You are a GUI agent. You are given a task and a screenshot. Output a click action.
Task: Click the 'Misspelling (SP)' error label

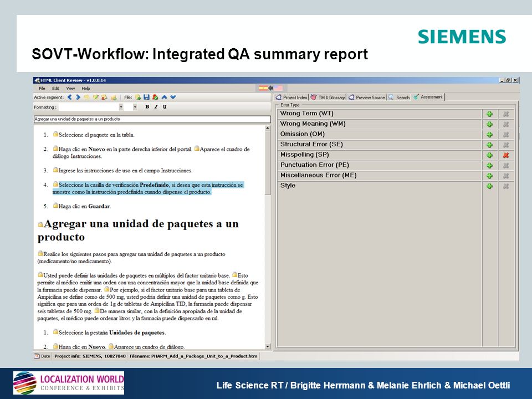point(305,155)
